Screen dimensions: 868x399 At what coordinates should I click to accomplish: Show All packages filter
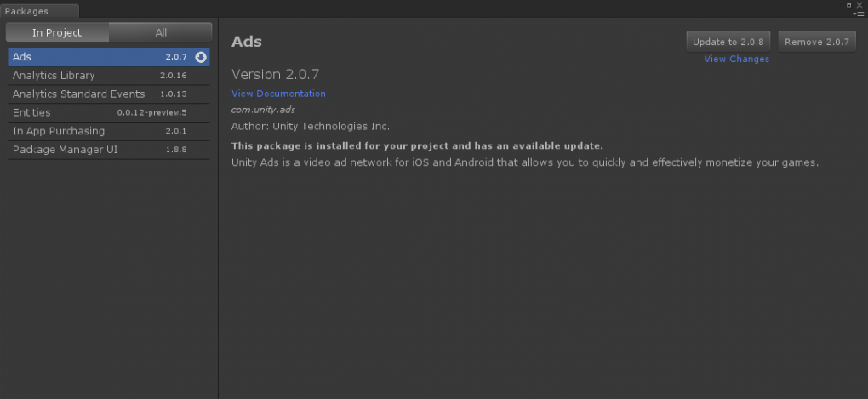(161, 32)
